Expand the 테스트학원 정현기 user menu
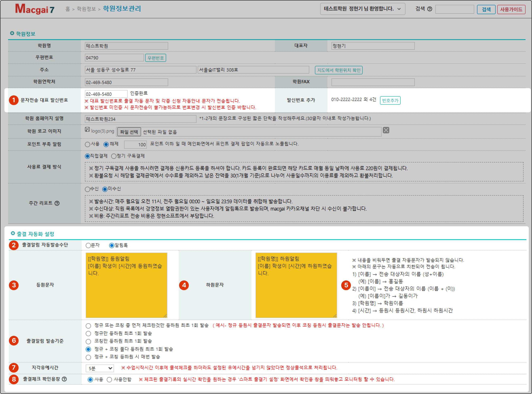The image size is (532, 394). pyautogui.click(x=362, y=9)
